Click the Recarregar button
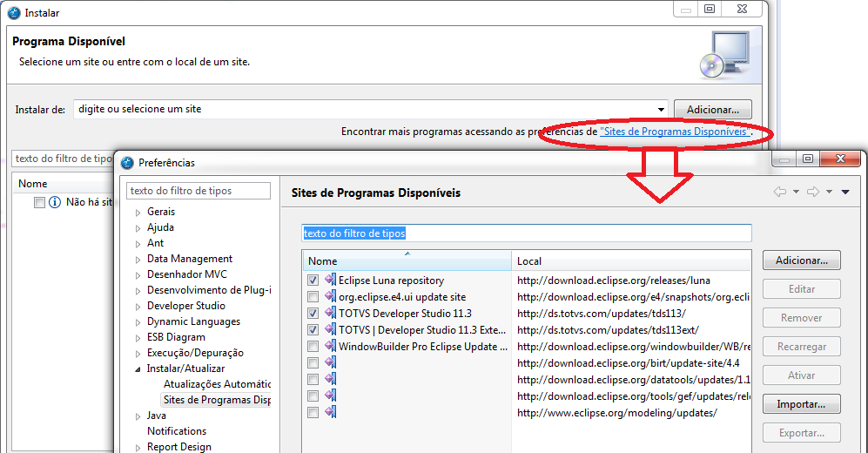Screen dimensions: 868x453 coord(802,347)
